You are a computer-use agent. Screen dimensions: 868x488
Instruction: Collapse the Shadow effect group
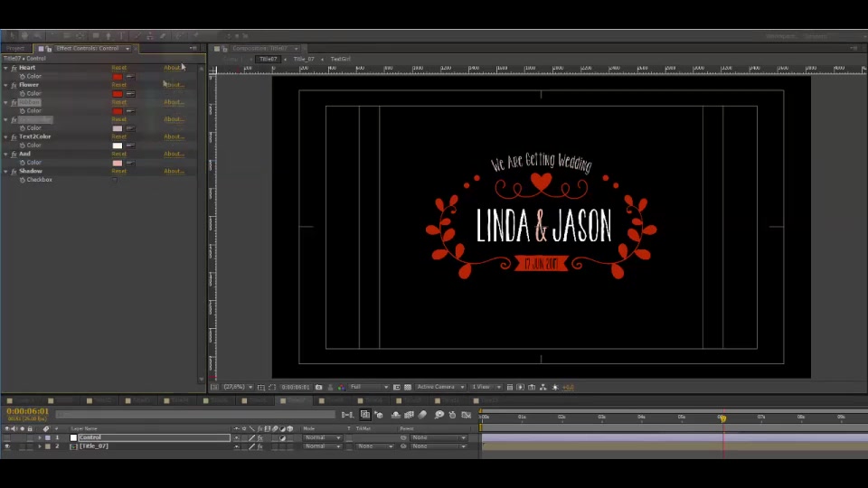point(5,172)
